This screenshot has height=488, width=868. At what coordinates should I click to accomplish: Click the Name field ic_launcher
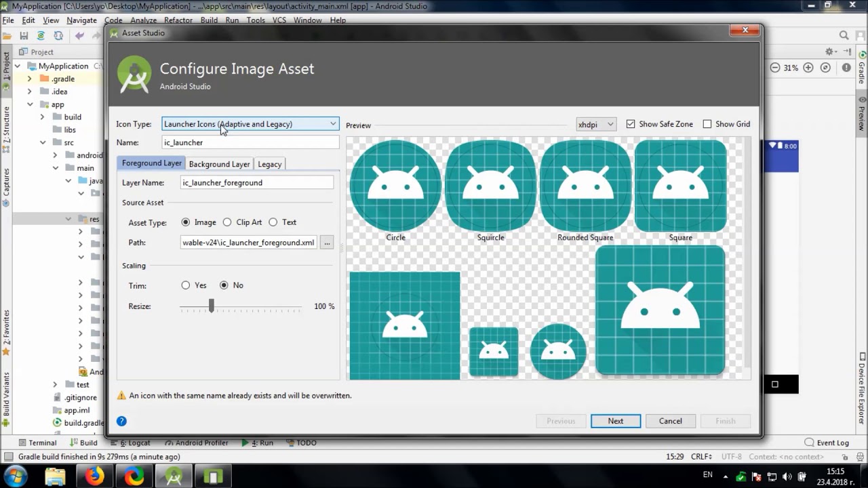click(250, 142)
